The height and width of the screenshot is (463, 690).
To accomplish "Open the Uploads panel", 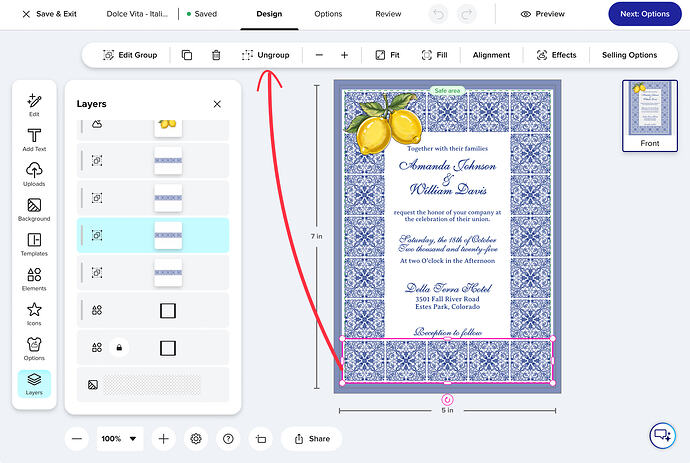I will 34,174.
